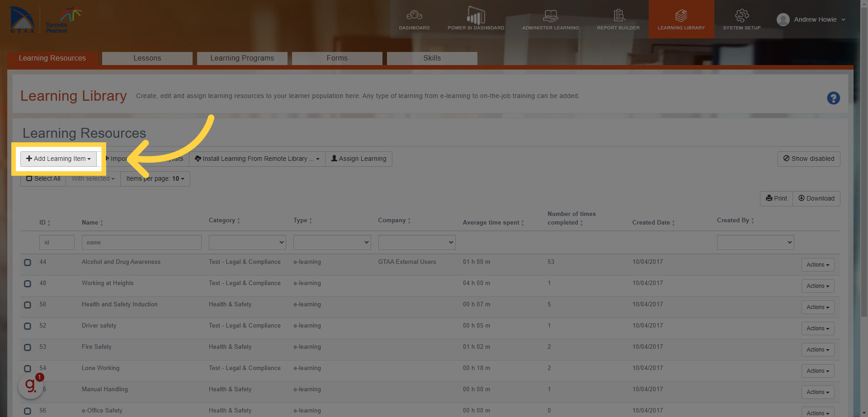Toggle Show disabled resources

pos(809,159)
